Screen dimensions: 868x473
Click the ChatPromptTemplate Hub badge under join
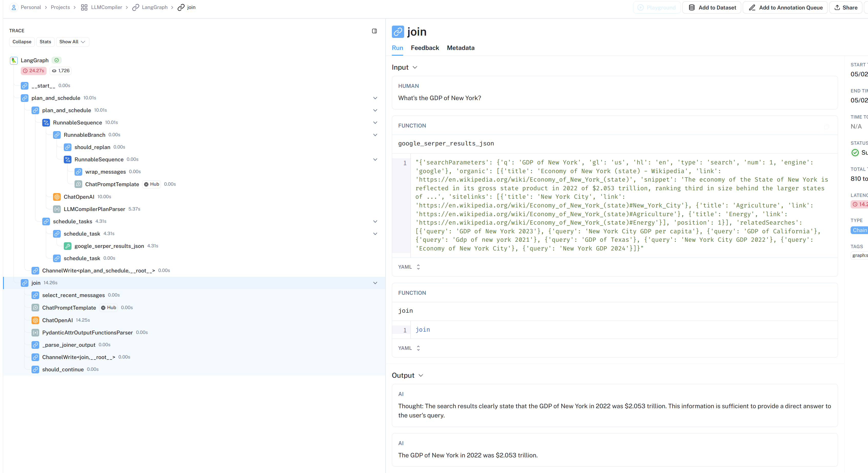pos(109,308)
